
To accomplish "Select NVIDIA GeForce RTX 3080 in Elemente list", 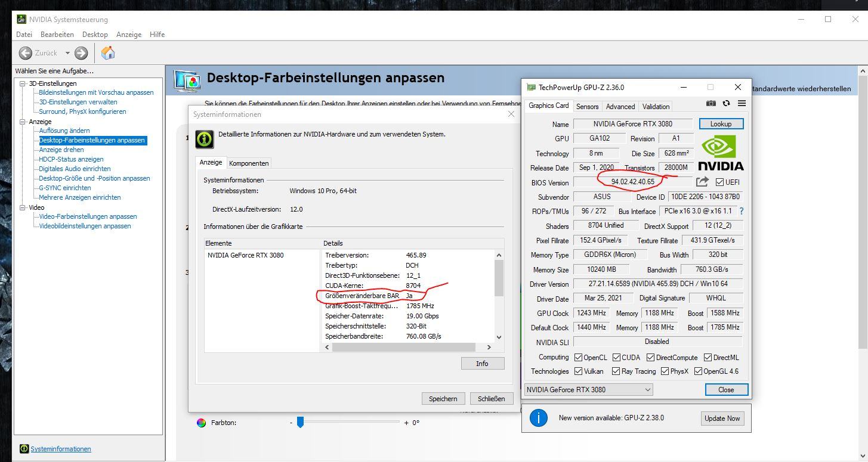I will (x=246, y=255).
